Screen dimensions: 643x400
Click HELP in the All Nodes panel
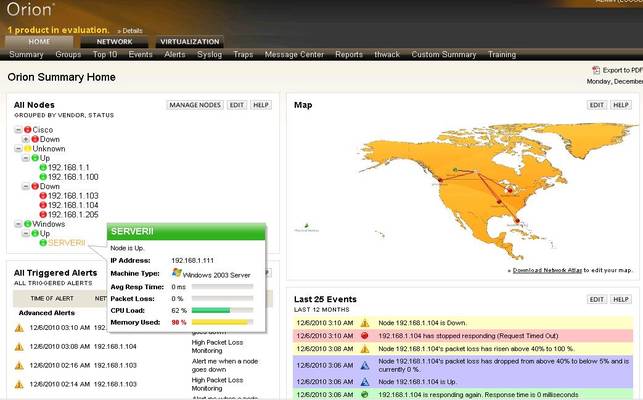[x=261, y=105]
